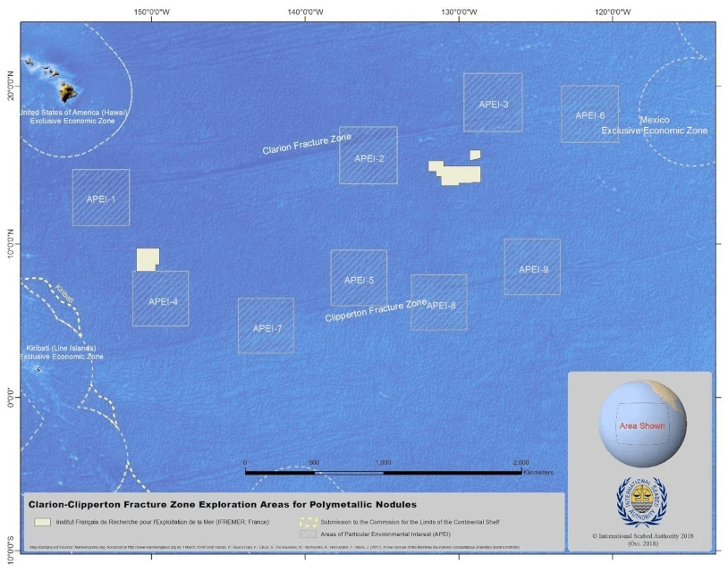Screen dimensions: 728x572
Task: Click the APEI-2 label
Action: (369, 159)
